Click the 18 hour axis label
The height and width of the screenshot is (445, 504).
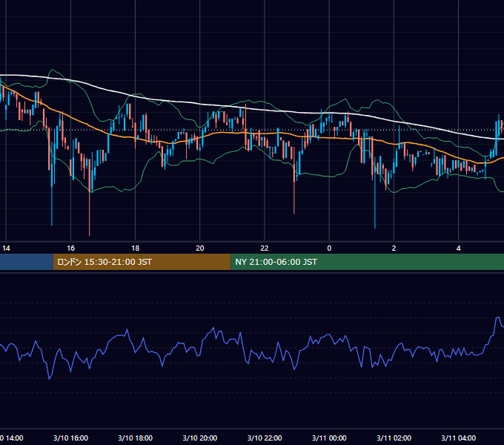[x=136, y=248]
